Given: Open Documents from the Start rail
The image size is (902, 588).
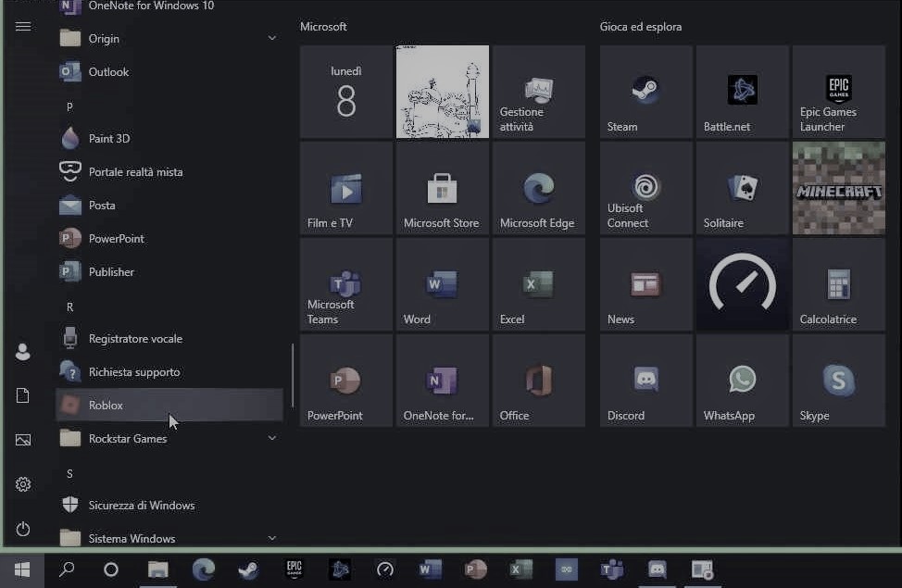Looking at the screenshot, I should point(23,395).
